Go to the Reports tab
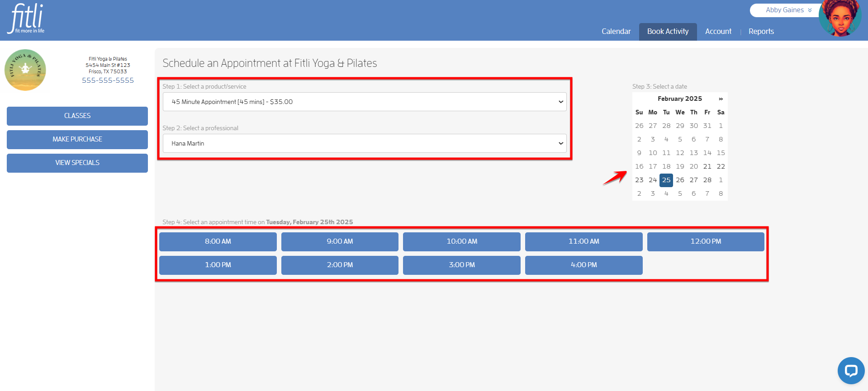The height and width of the screenshot is (391, 868). pos(761,32)
